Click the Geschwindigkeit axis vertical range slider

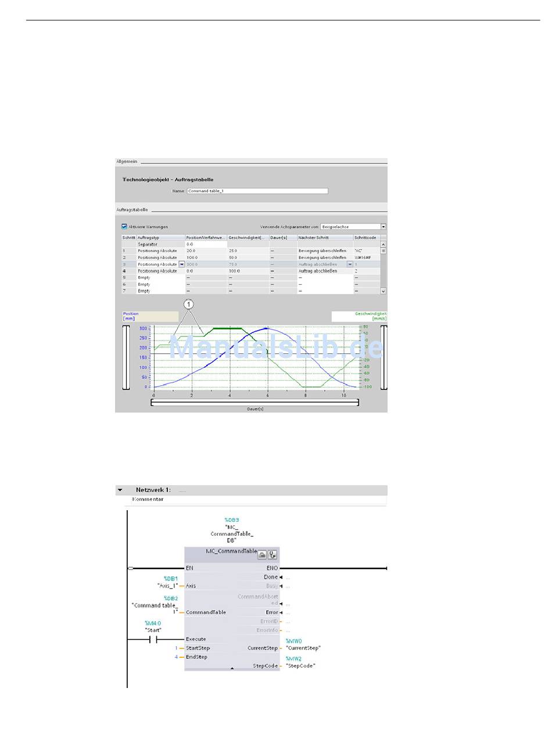tap(383, 357)
